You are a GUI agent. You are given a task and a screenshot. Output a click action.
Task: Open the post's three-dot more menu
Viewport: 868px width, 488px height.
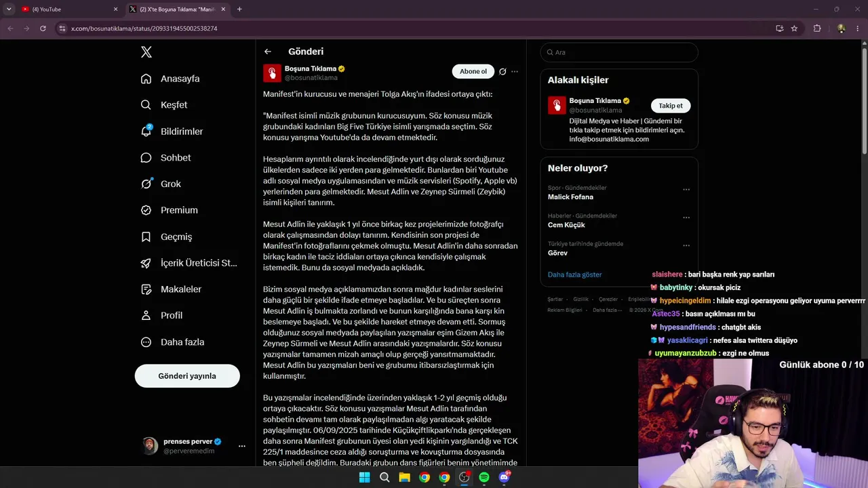[515, 71]
